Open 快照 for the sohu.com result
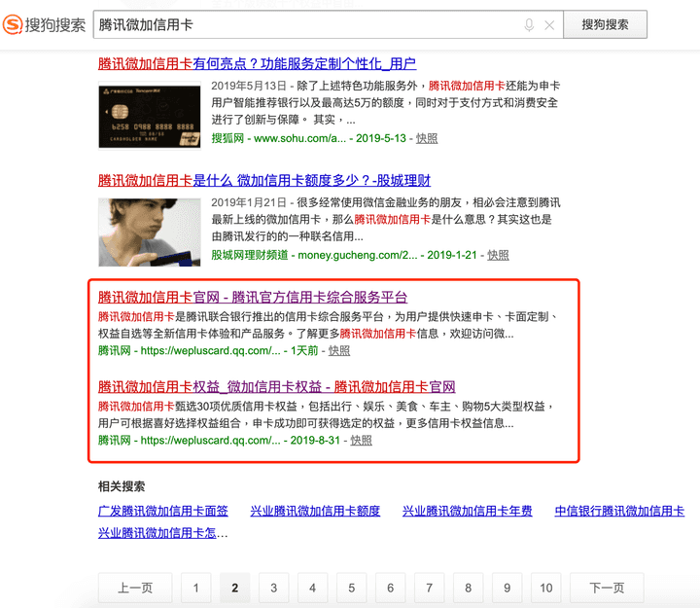 click(x=427, y=138)
